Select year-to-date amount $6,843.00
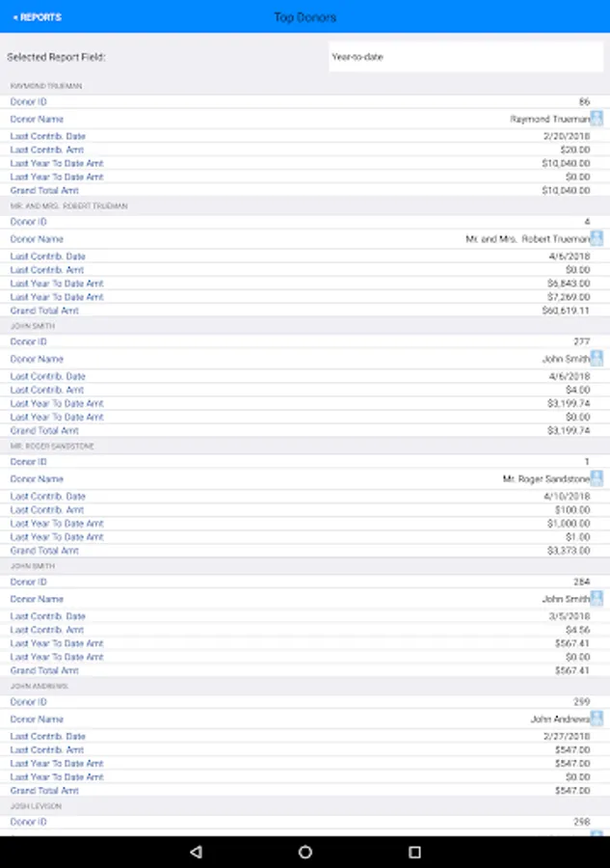Viewport: 610px width, 868px height. pos(569,284)
